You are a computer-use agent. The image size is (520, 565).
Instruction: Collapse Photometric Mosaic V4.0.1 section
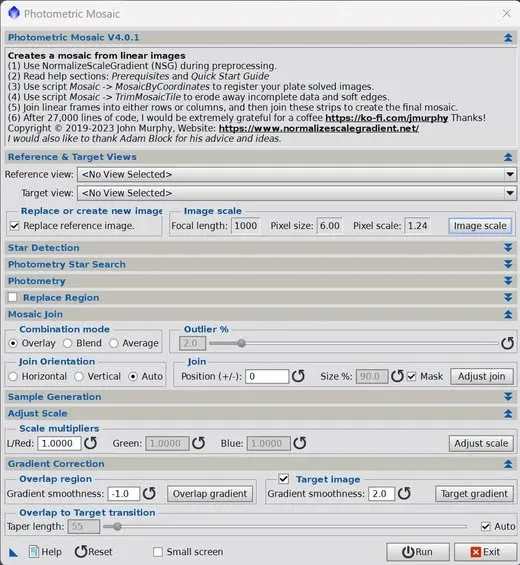tap(508, 37)
